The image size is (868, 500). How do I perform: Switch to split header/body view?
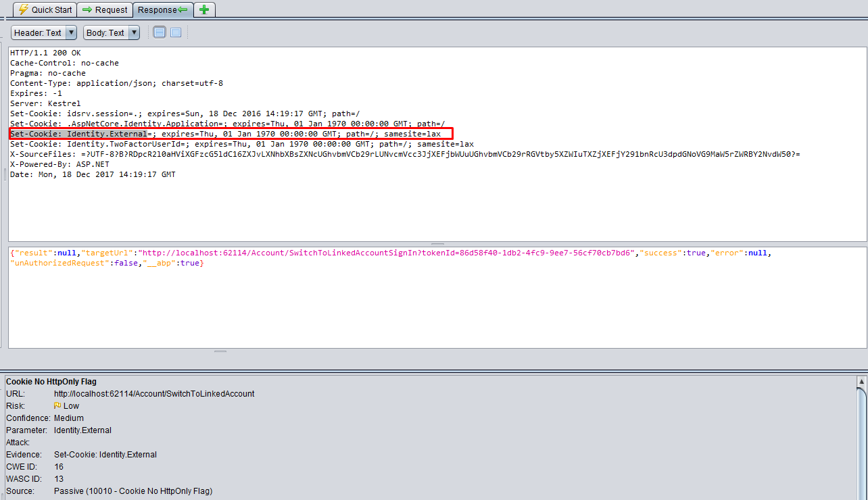coord(160,32)
